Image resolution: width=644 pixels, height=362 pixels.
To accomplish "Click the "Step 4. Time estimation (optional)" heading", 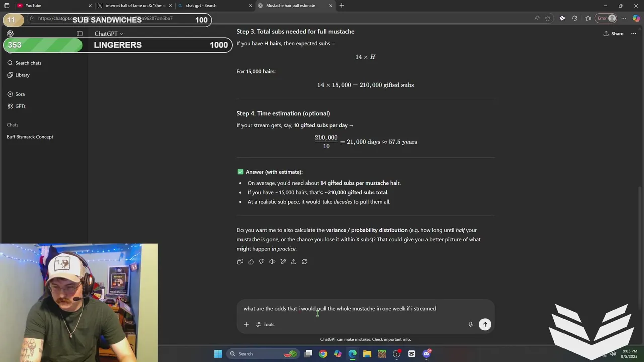I will (x=283, y=113).
